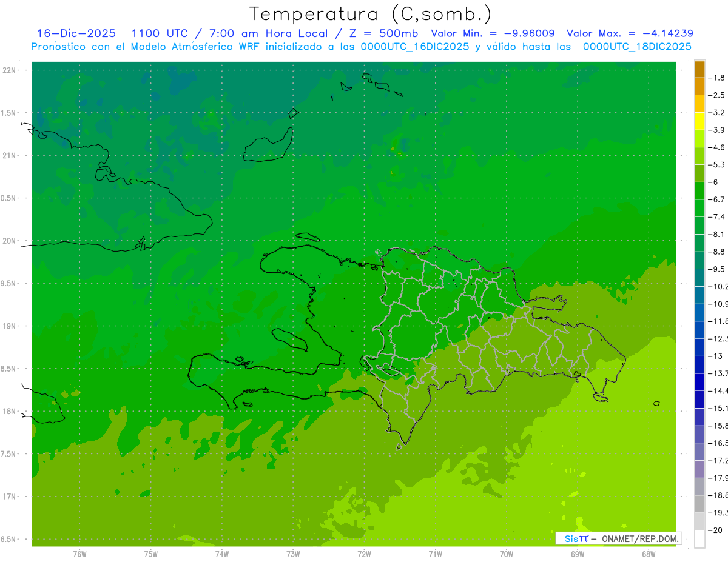The image size is (728, 562).
Task: Select the '21N' latitude label
Action: [10, 155]
